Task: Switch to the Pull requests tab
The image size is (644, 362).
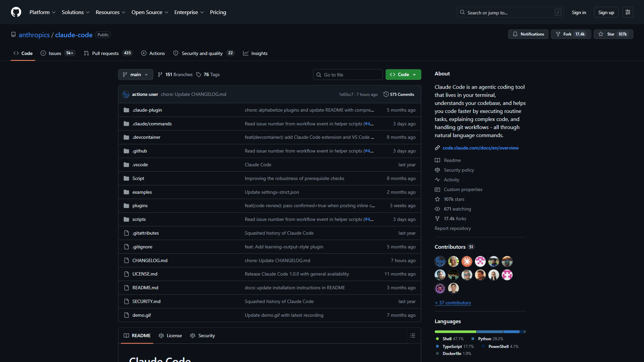Action: pos(108,53)
